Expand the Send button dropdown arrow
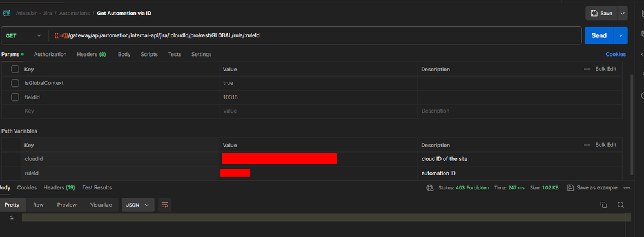Viewport: 644px width, 237px height. [621, 35]
